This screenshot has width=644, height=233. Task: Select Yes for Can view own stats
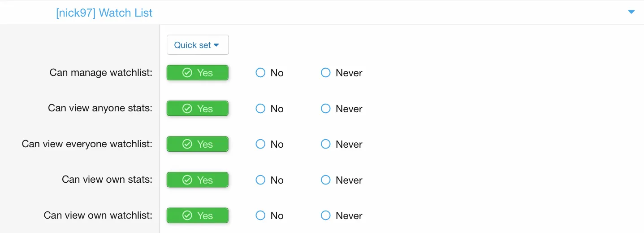tap(198, 180)
